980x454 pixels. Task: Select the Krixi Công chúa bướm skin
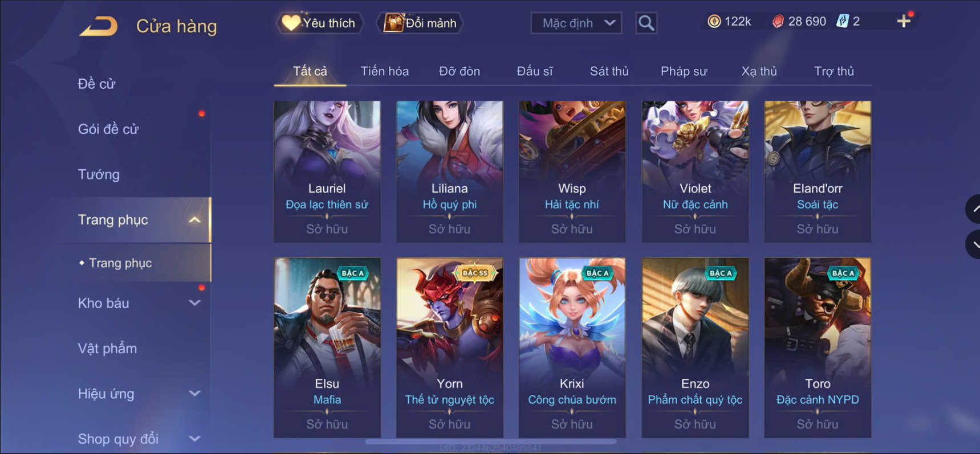(572, 347)
